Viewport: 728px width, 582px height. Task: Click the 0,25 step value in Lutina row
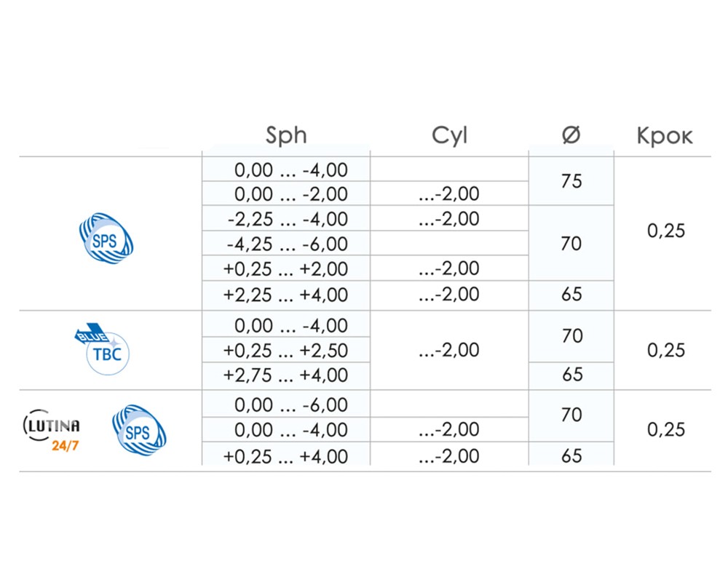[x=666, y=430]
